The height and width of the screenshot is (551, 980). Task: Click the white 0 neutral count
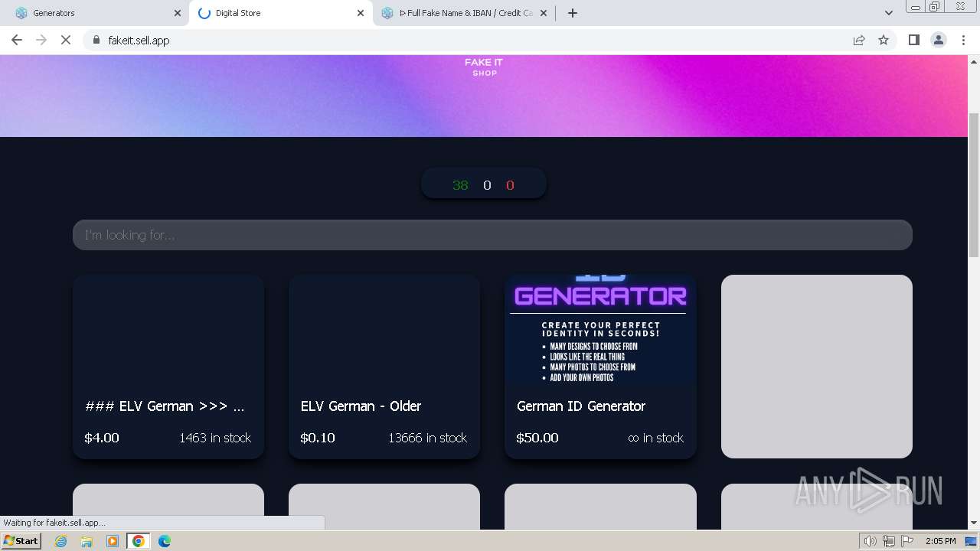(x=487, y=185)
